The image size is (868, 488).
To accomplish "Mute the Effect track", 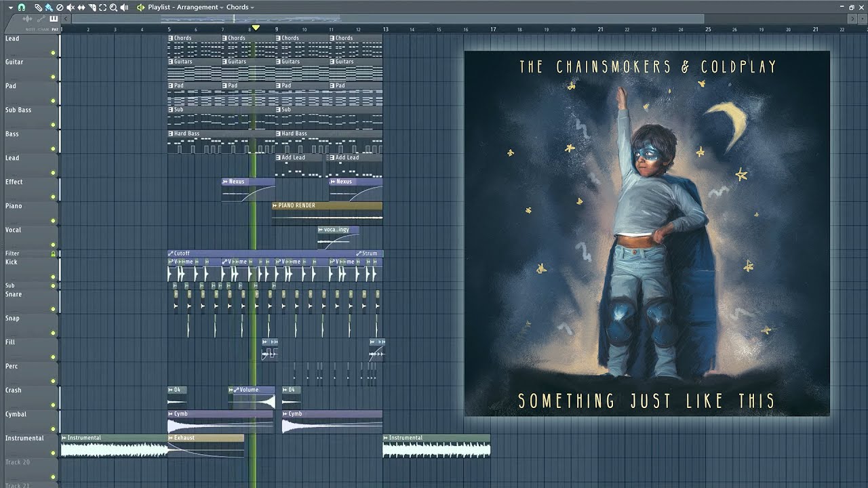I will (53, 197).
